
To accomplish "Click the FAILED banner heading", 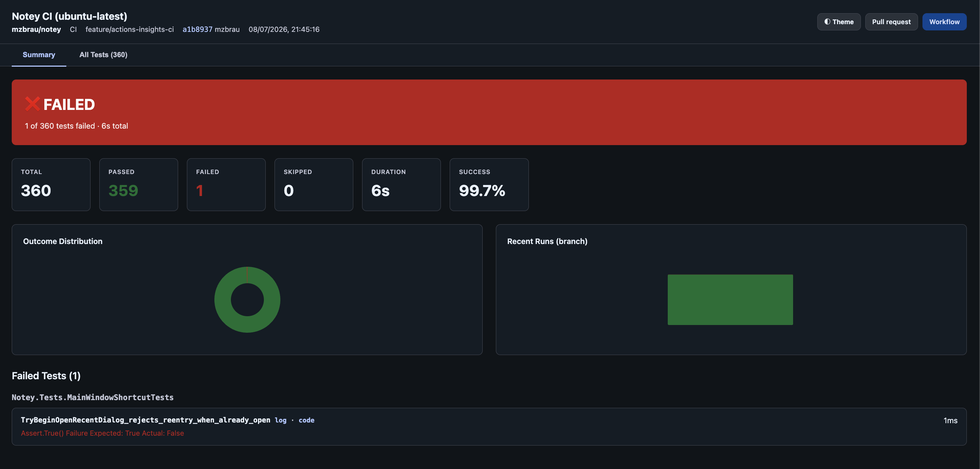I will click(69, 104).
